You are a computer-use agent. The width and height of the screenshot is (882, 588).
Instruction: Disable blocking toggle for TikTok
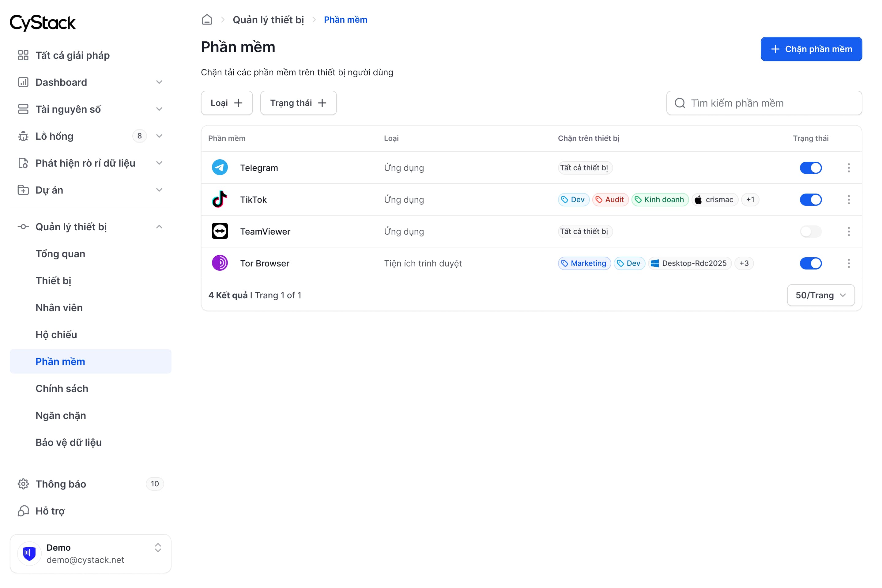[811, 199]
